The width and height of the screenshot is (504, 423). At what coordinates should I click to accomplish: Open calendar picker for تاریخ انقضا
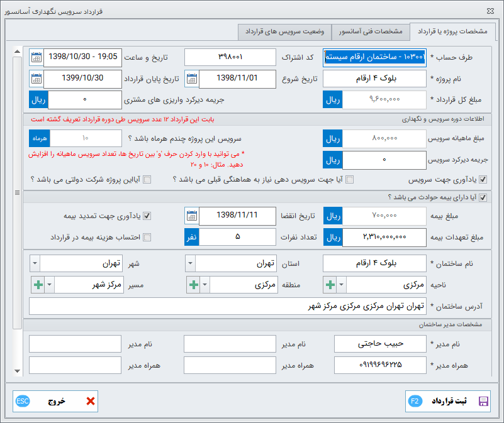click(192, 216)
